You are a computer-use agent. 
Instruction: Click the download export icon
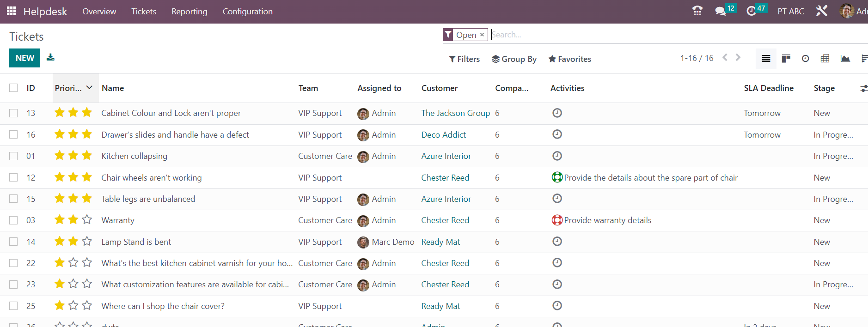coord(50,57)
